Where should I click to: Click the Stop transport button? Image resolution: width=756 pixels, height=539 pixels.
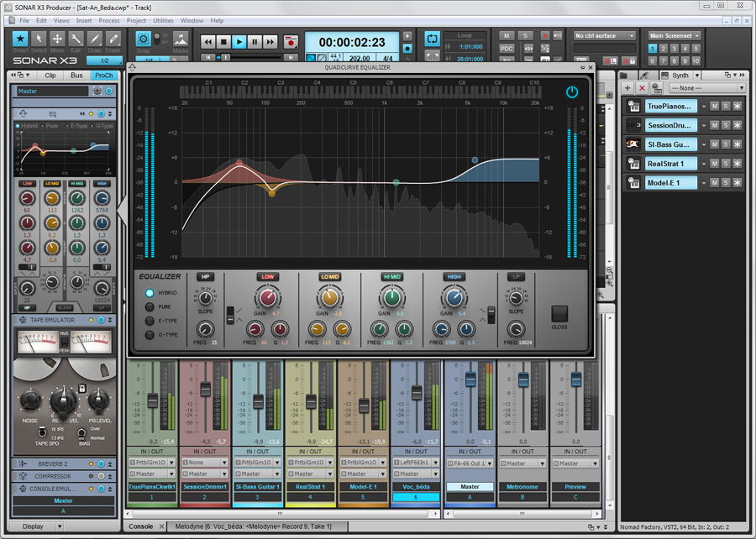pos(223,41)
